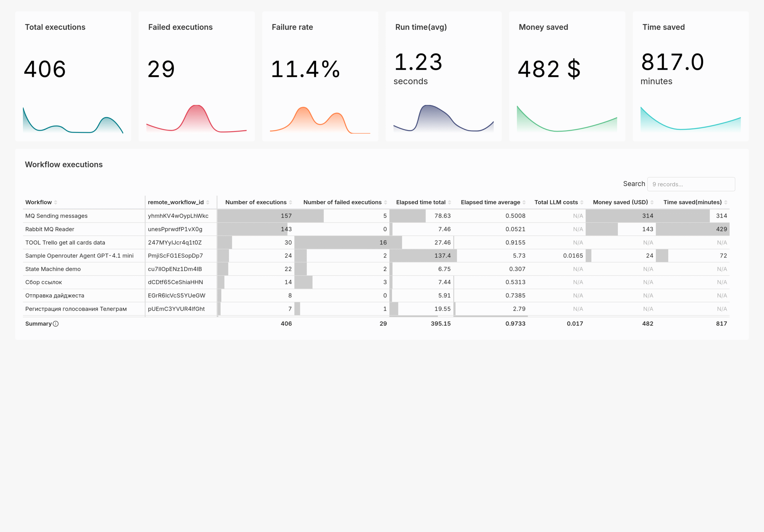
Task: Sort by Time saved(minutes)
Action: pyautogui.click(x=726, y=202)
